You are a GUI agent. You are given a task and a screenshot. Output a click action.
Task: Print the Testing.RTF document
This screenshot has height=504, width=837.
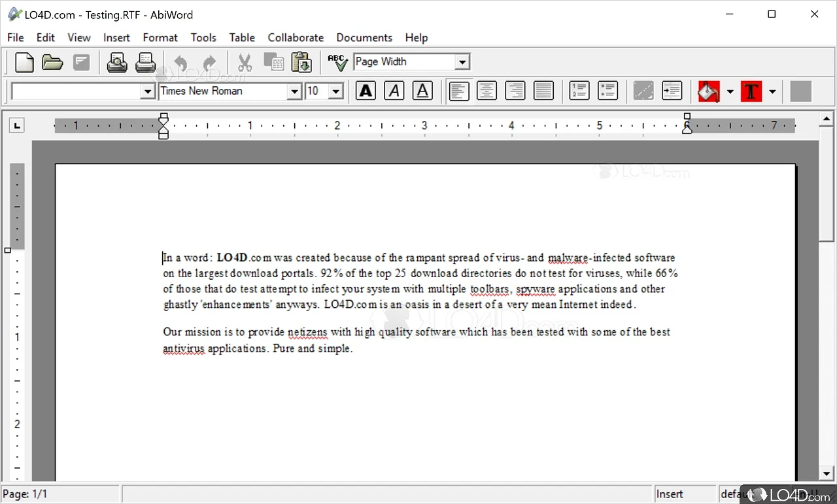pos(145,61)
